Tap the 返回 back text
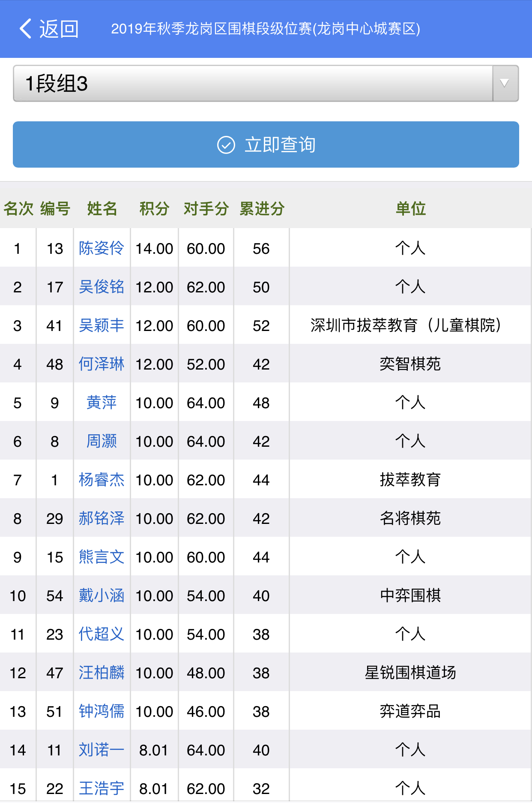 coord(59,29)
